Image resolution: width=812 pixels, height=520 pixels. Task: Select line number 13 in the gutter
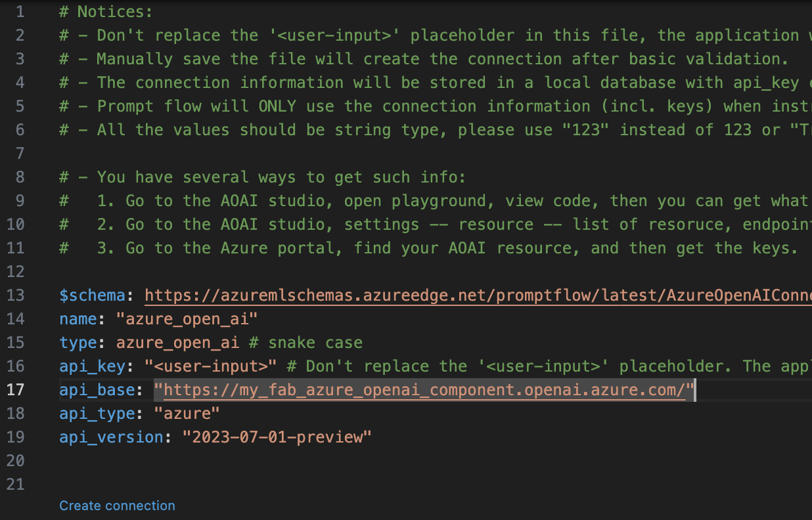[15, 295]
